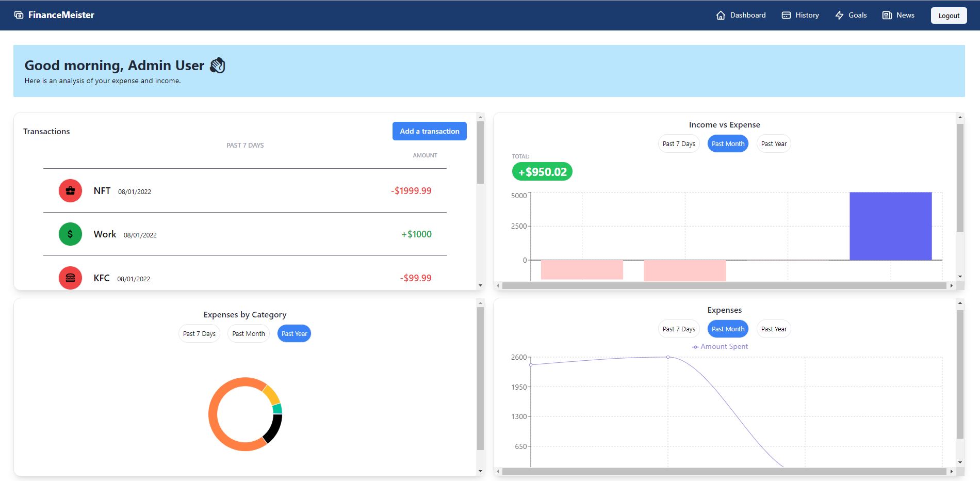Click the History card icon
980x481 pixels.
[786, 15]
